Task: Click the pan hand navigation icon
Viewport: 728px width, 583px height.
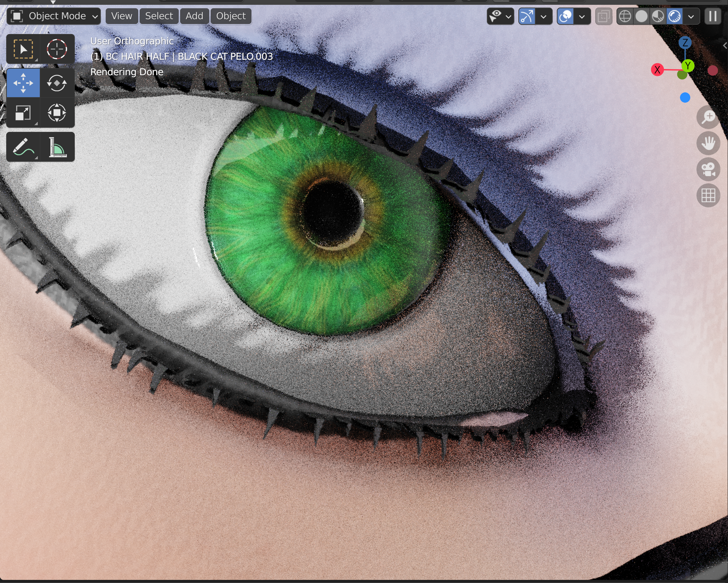Action: click(708, 143)
